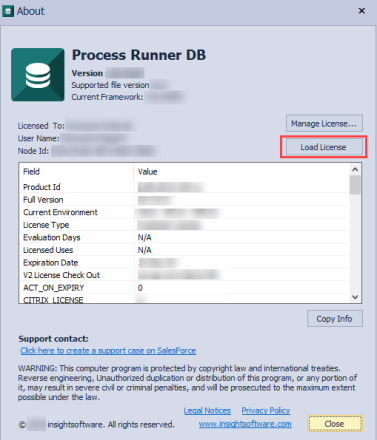Select the Full Version row

(184, 200)
